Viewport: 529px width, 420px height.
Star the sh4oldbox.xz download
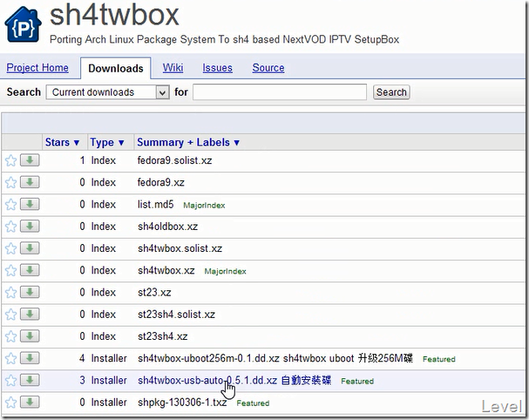tap(10, 227)
